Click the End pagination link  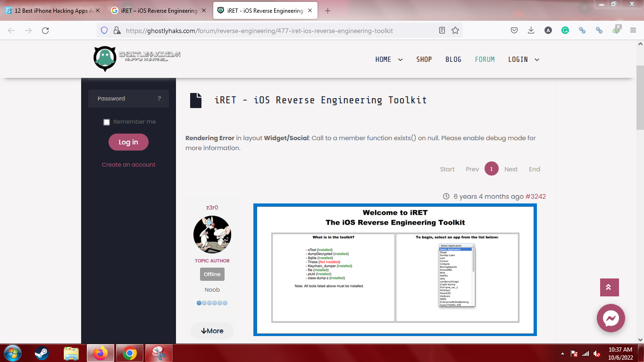click(x=535, y=169)
